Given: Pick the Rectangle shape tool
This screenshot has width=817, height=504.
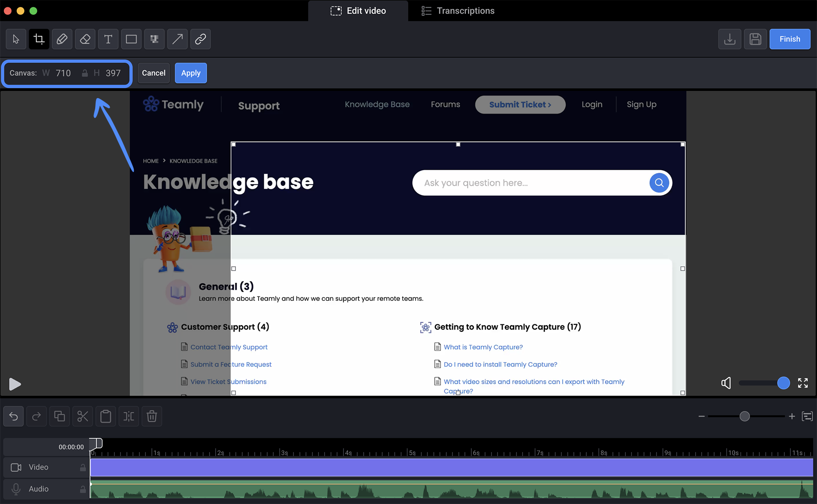Looking at the screenshot, I should pyautogui.click(x=131, y=39).
